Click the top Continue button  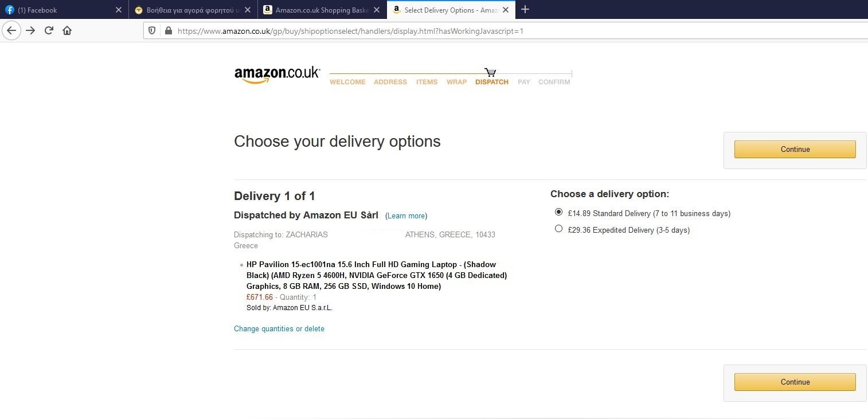[795, 149]
